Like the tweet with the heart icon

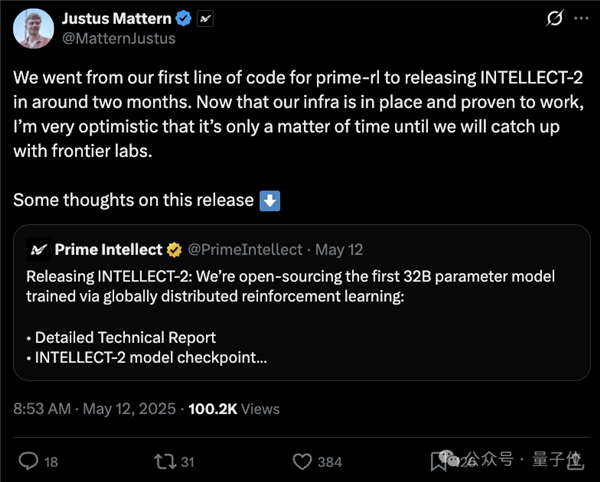[303, 461]
